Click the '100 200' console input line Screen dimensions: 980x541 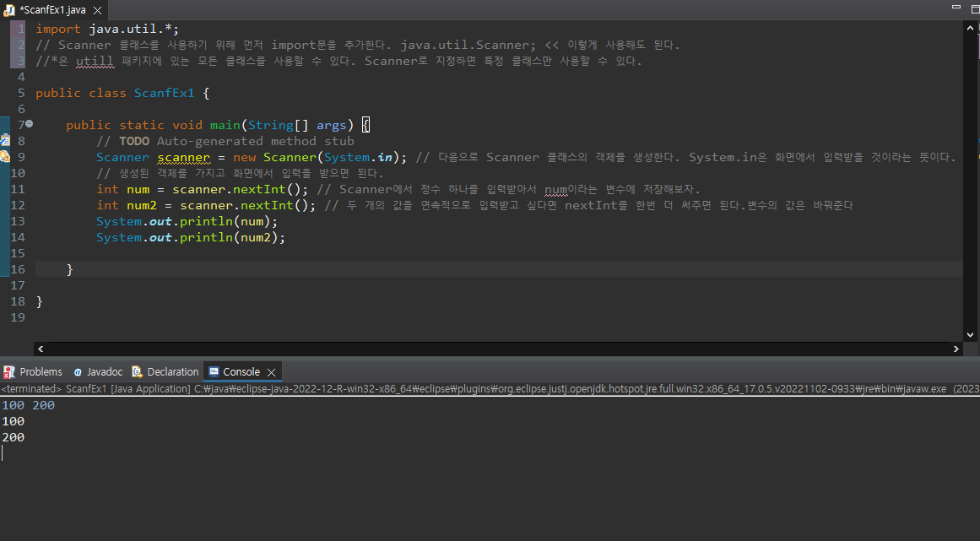point(28,405)
